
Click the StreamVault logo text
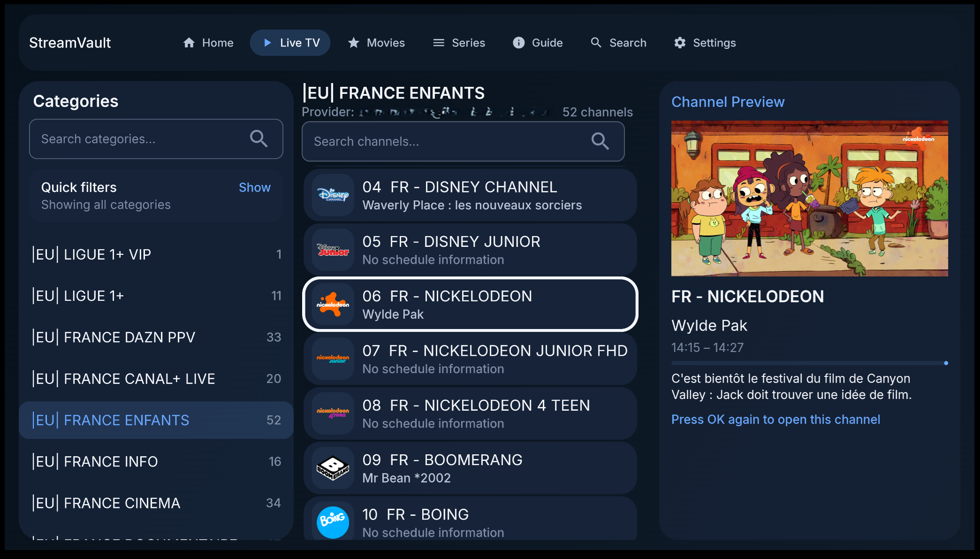click(x=70, y=43)
